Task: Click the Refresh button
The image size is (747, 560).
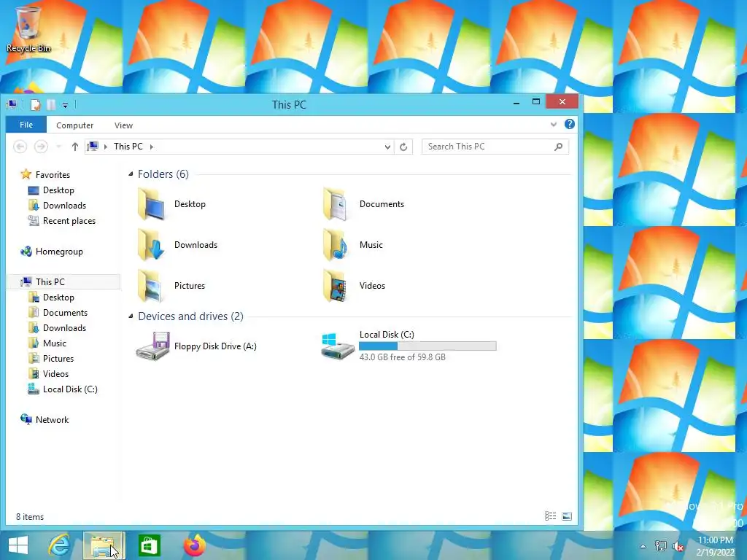Action: tap(403, 147)
